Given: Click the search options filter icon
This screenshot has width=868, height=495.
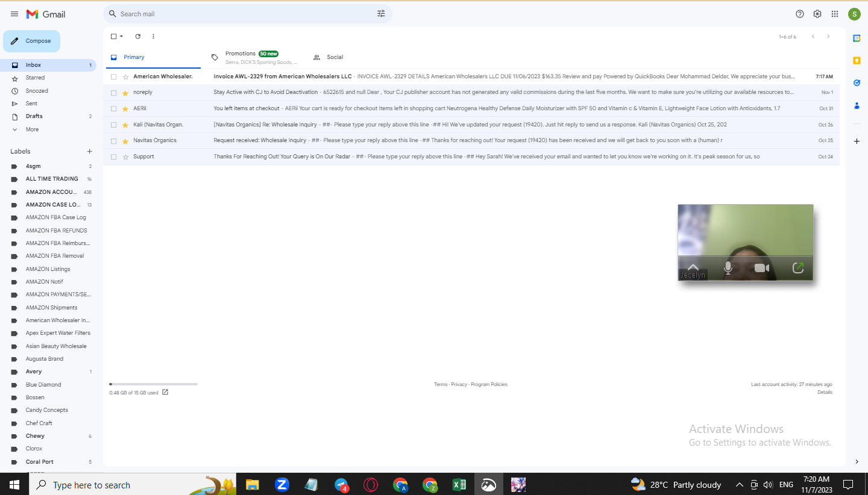Looking at the screenshot, I should tap(381, 14).
